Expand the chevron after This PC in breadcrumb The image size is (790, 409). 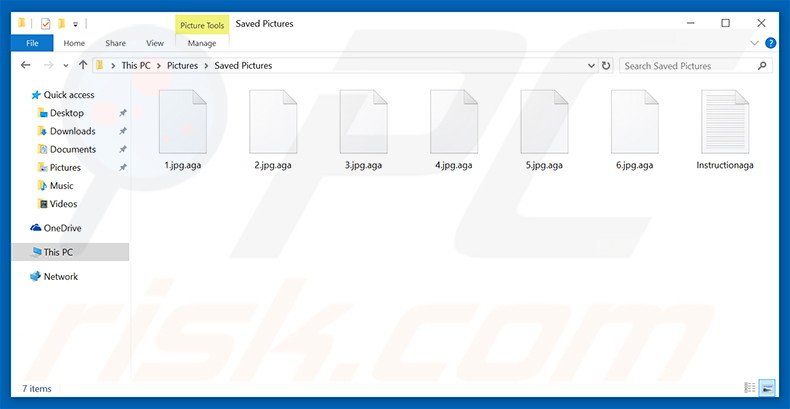(159, 65)
